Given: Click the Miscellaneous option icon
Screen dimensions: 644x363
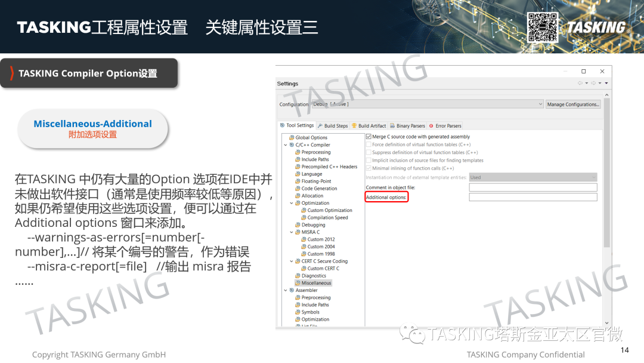Looking at the screenshot, I should [x=298, y=283].
